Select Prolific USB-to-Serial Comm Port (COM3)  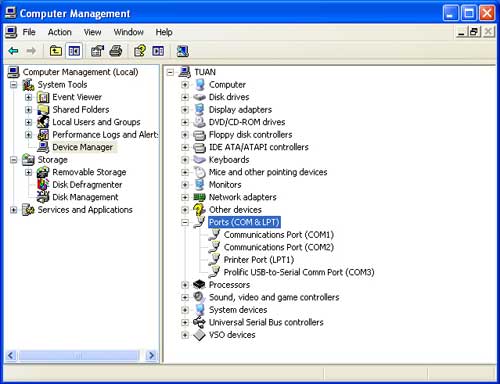pyautogui.click(x=299, y=272)
